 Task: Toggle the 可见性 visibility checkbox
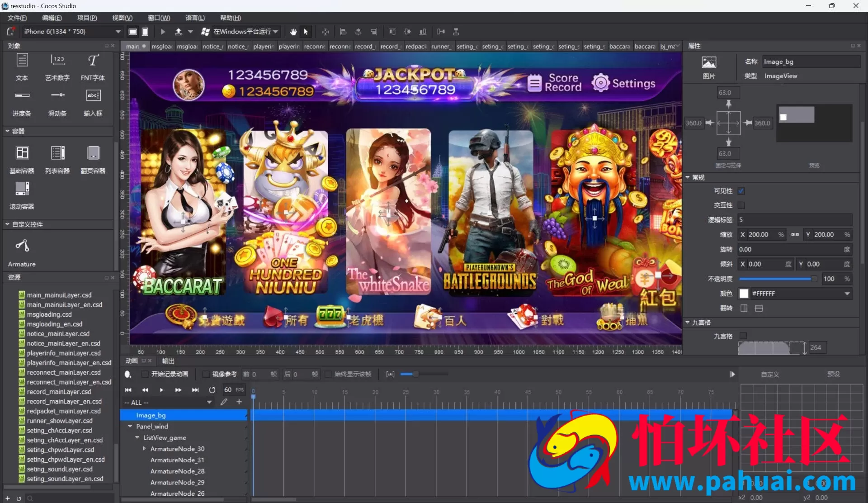[x=741, y=191]
